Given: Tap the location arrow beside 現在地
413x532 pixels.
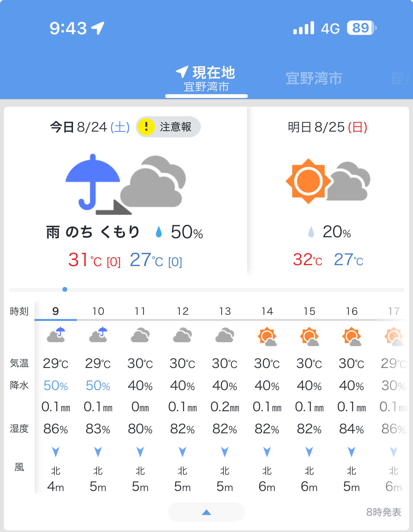Looking at the screenshot, I should coord(182,72).
